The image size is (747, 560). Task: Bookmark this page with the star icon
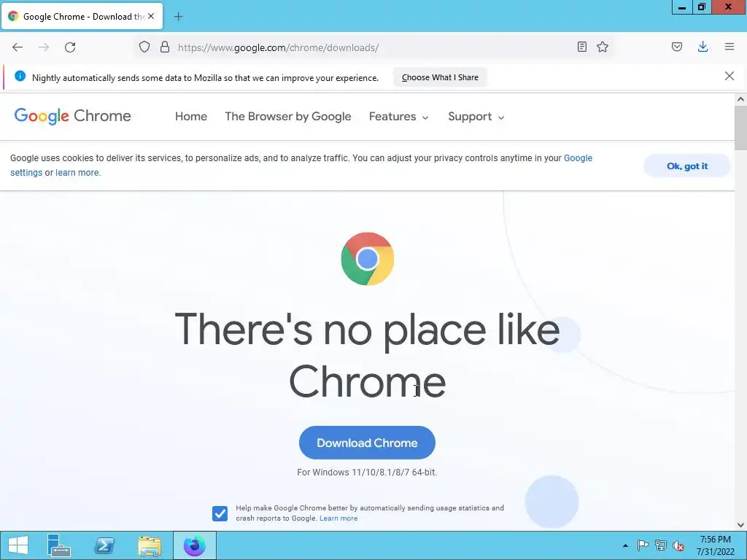603,47
